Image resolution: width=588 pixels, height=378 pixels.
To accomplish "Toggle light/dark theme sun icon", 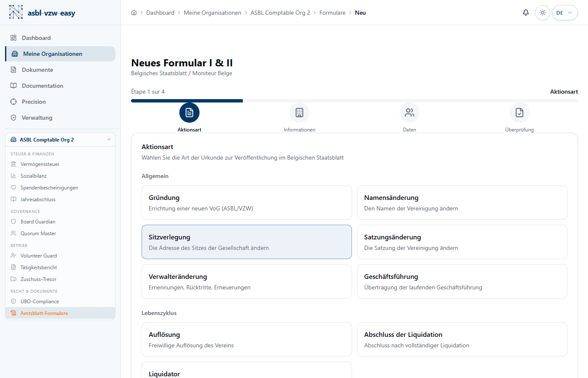I will [543, 13].
